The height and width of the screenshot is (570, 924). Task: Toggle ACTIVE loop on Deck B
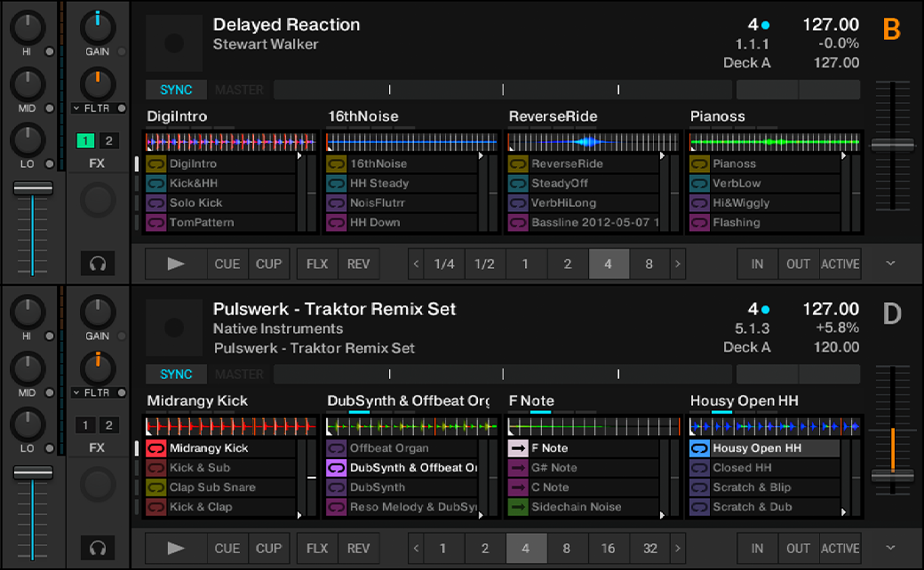point(840,264)
